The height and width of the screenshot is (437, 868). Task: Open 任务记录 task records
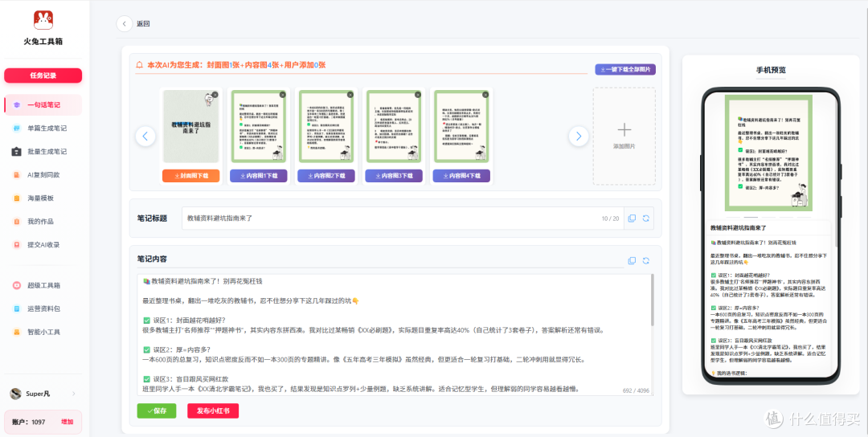[x=43, y=76]
